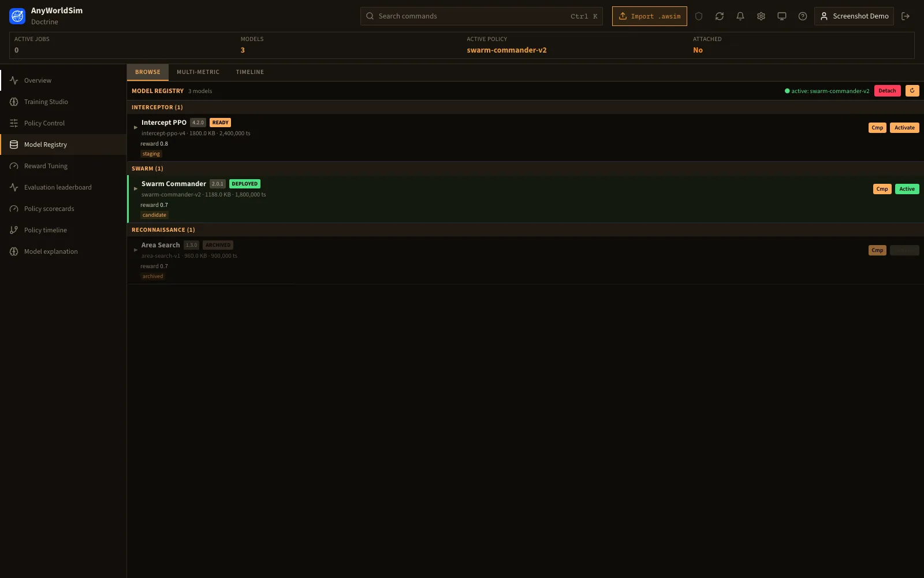Open the Screenshot Demo user menu
The width and height of the screenshot is (924, 578).
pyautogui.click(x=854, y=16)
